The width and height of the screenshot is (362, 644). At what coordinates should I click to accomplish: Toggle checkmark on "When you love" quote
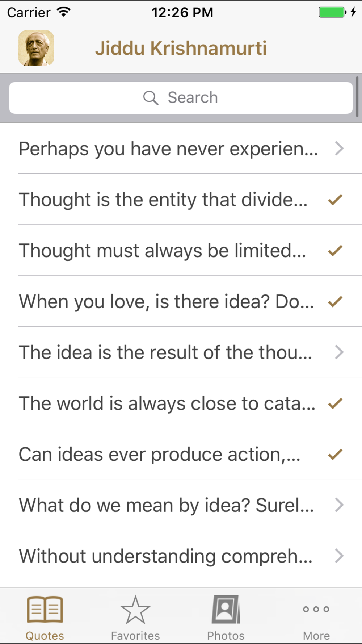[x=335, y=301]
